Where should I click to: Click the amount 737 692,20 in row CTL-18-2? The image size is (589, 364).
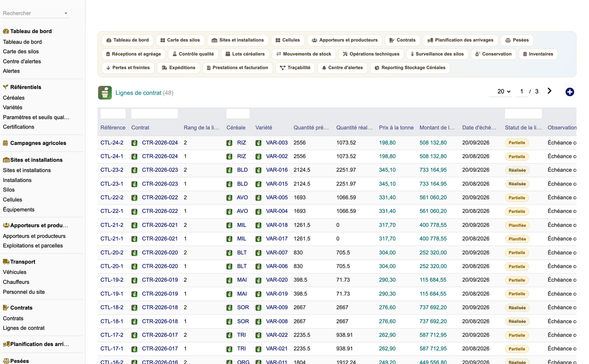(433, 308)
